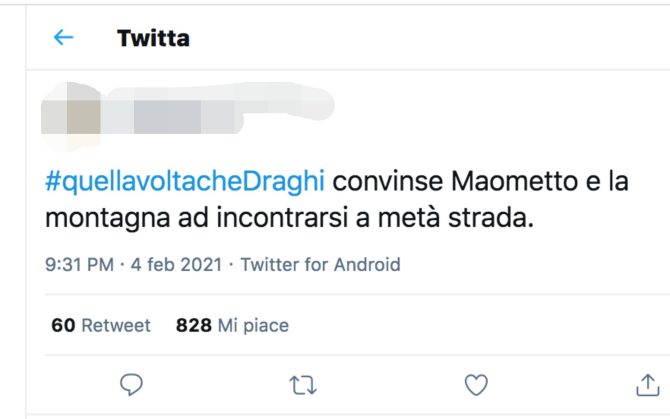
Task: Click the number 828 in likes stats
Action: point(191,325)
